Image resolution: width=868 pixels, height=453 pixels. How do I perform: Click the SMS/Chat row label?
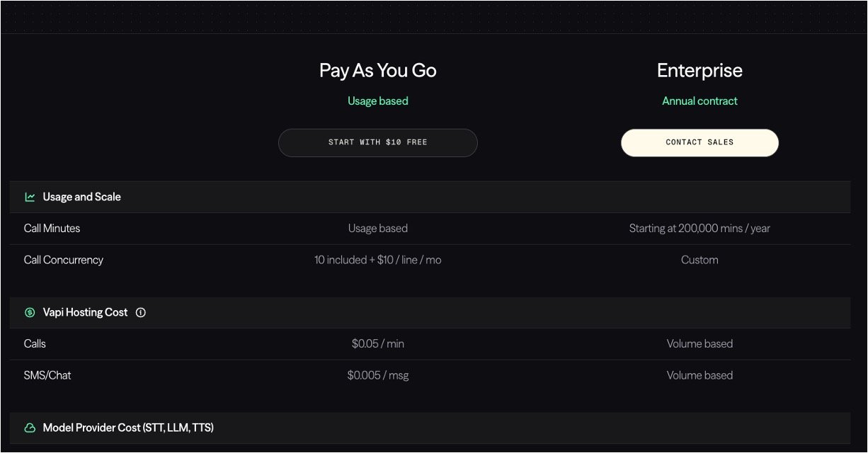(47, 375)
